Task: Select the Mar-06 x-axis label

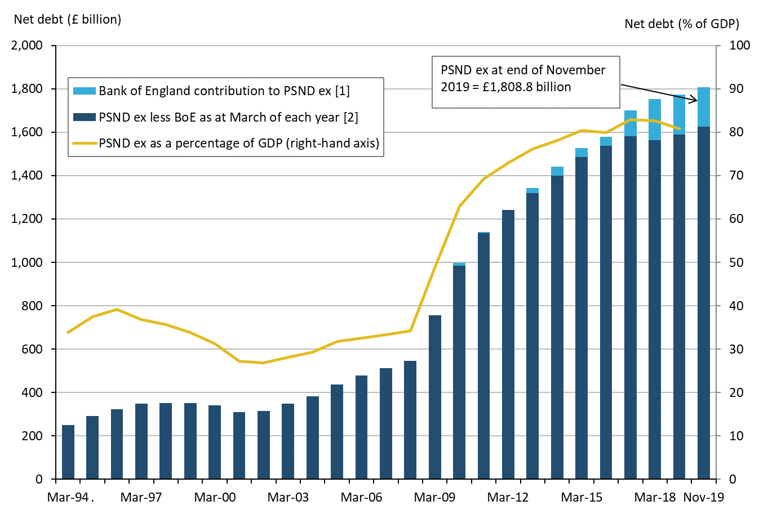Action: point(361,497)
